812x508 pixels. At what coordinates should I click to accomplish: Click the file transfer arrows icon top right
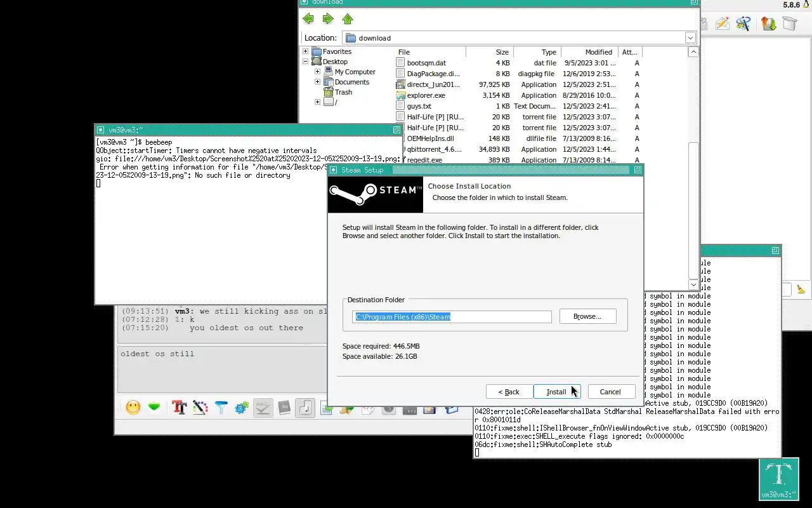pyautogui.click(x=768, y=24)
